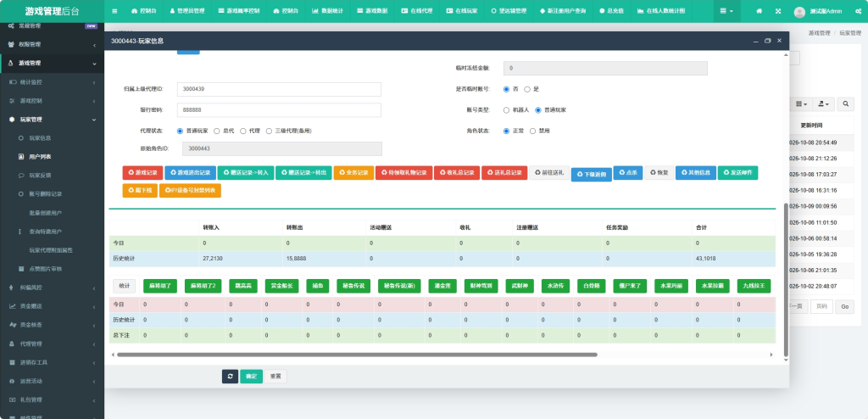Click the horizontal scrollbar under game stats
The height and width of the screenshot is (419, 868).
(x=357, y=355)
